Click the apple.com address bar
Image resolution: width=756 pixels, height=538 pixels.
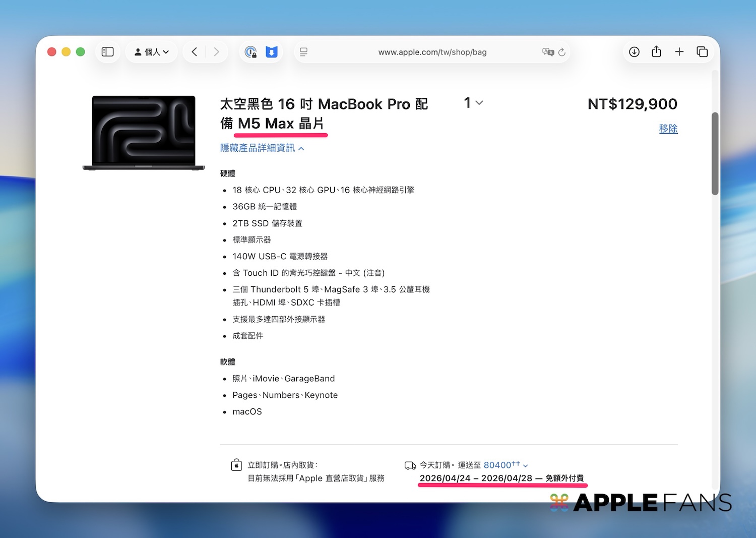tap(432, 52)
